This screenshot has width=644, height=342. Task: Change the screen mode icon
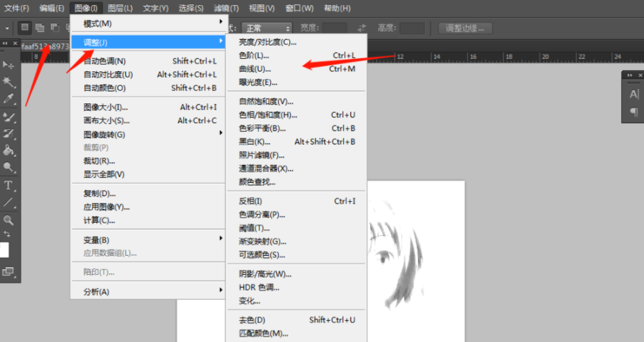(x=8, y=271)
